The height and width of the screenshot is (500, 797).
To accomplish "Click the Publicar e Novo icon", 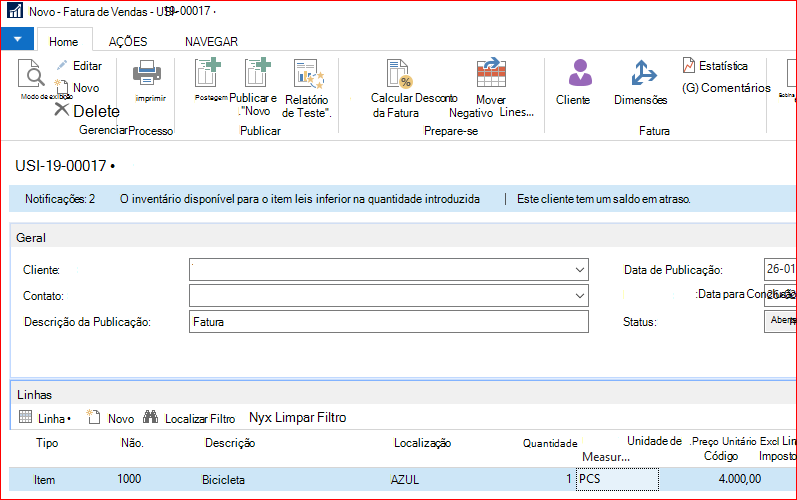I will pos(257,73).
